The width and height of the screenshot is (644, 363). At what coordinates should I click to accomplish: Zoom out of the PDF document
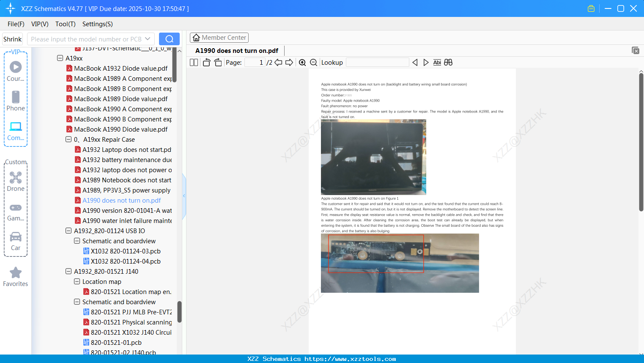coord(313,63)
